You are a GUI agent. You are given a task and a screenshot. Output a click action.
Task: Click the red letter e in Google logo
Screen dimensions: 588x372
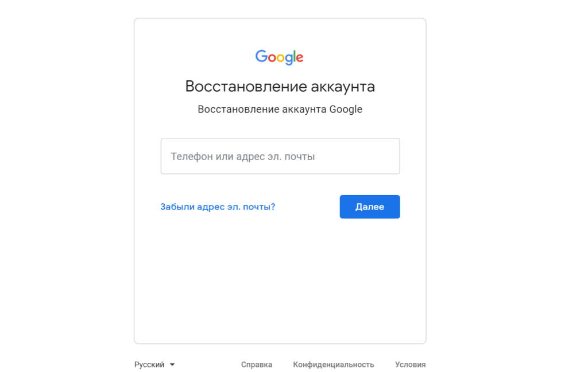[x=300, y=58]
